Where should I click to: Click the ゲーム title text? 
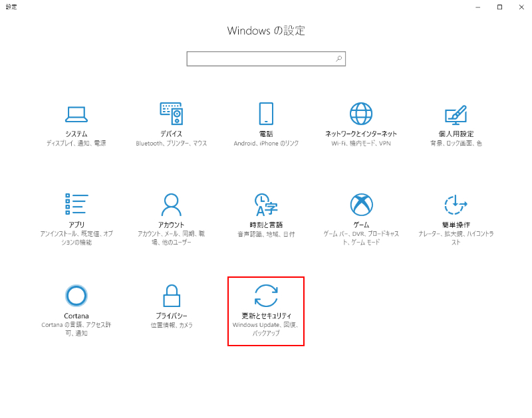click(361, 225)
